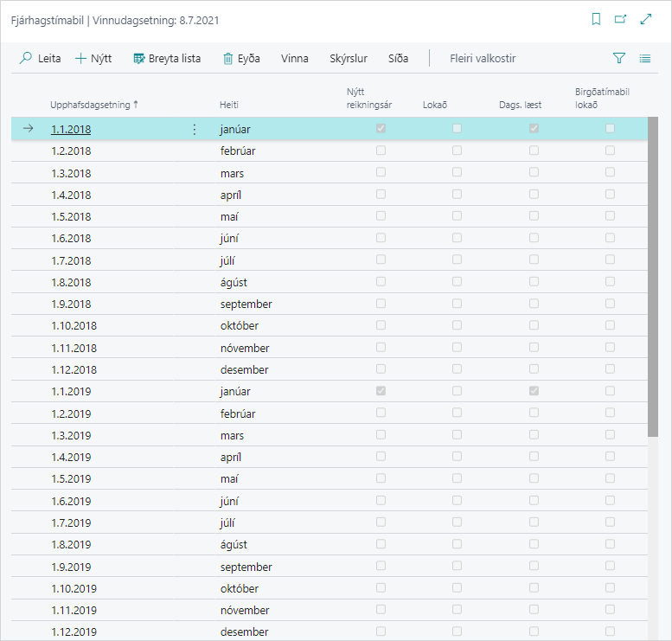This screenshot has width=672, height=641.
Task: Click the Eyða trash can icon
Action: [228, 59]
